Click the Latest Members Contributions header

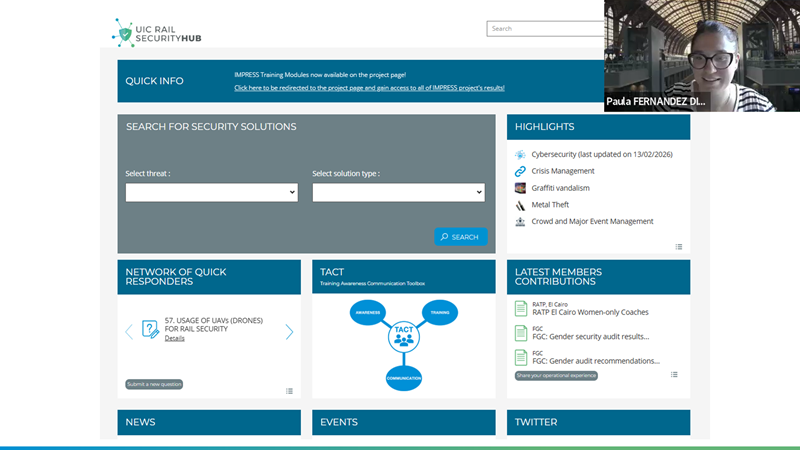(x=598, y=277)
